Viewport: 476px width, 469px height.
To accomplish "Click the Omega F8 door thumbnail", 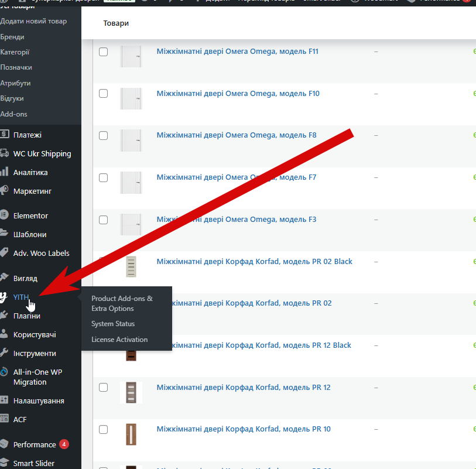I will coord(131,141).
